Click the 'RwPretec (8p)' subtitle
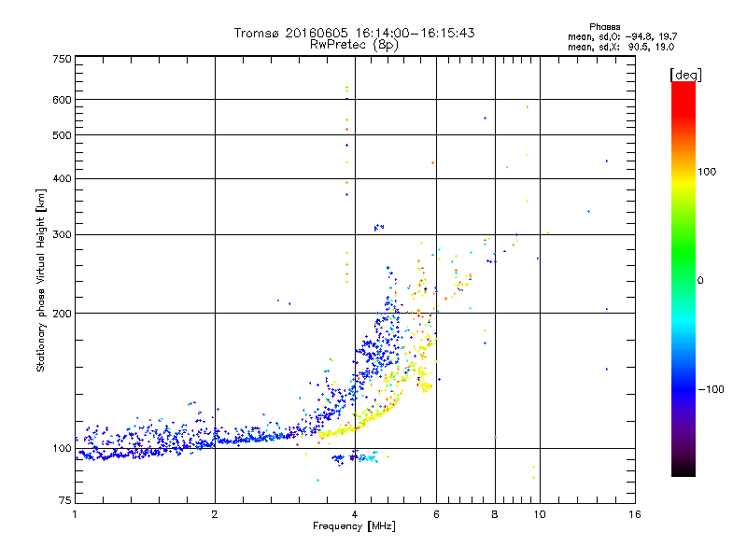The image size is (747, 560). click(354, 45)
